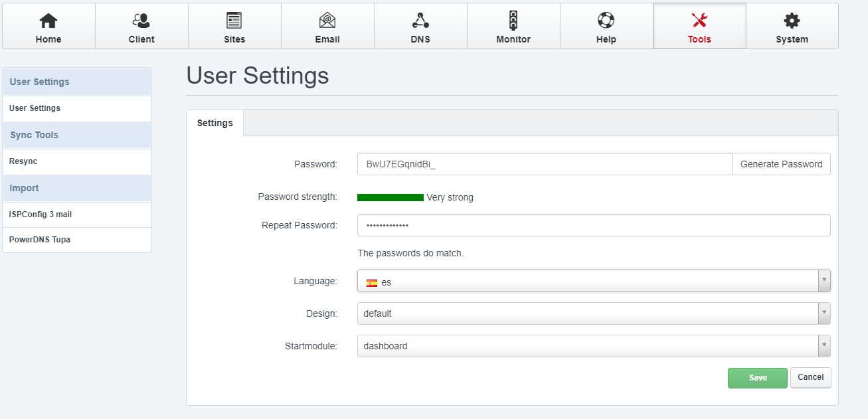The height and width of the screenshot is (419, 868).
Task: Open the System gear icon
Action: pos(792,21)
